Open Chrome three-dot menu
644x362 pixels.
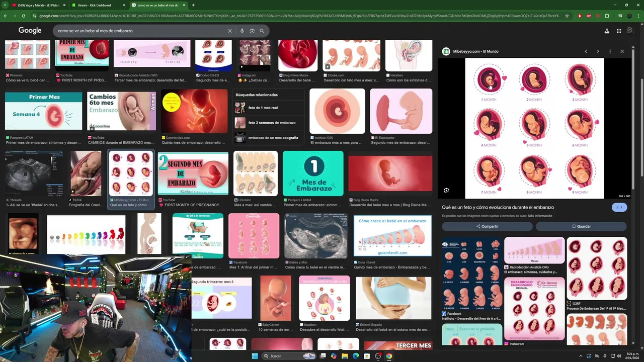pyautogui.click(x=638, y=16)
